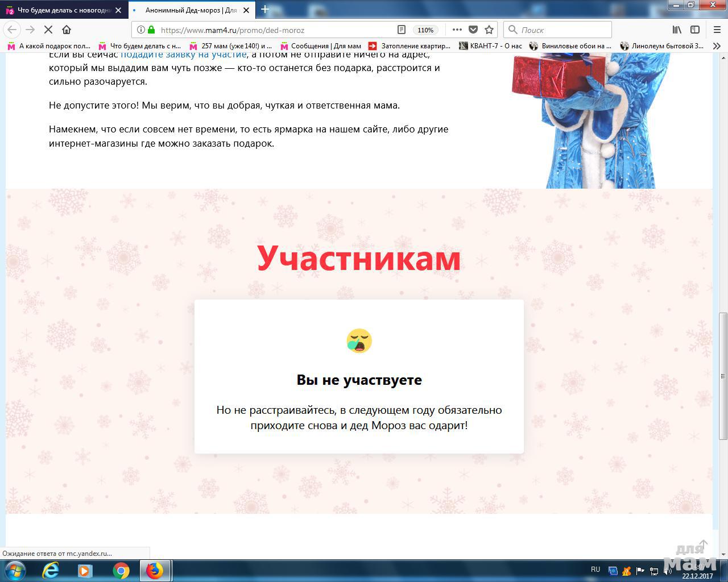
Task: Open 'Сообщения | Для мам' bookmark
Action: 325,46
